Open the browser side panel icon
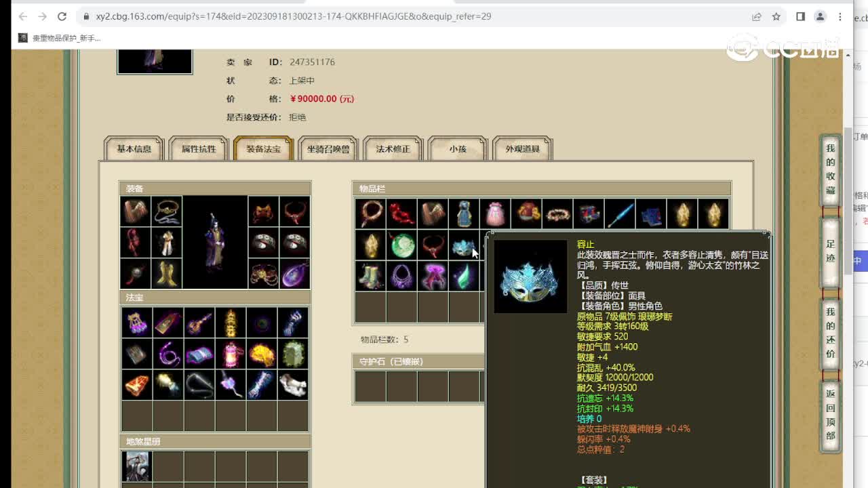 tap(800, 16)
